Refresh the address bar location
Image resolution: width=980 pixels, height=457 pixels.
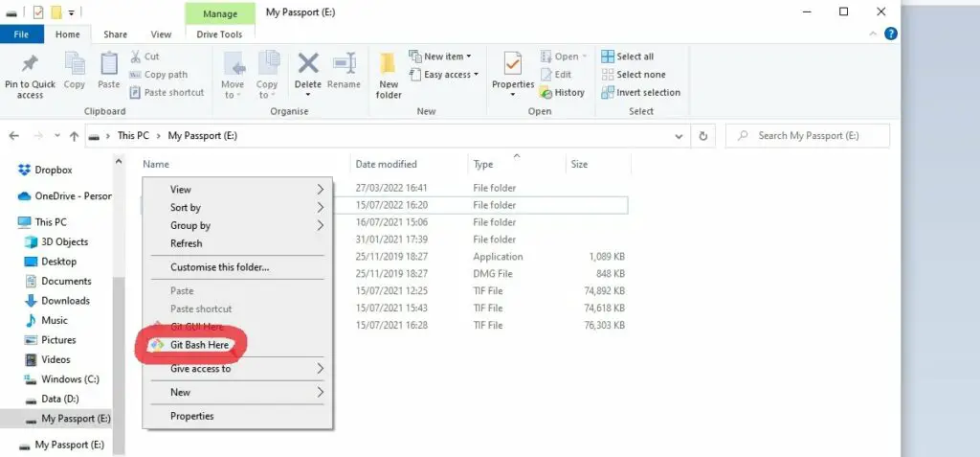click(703, 136)
